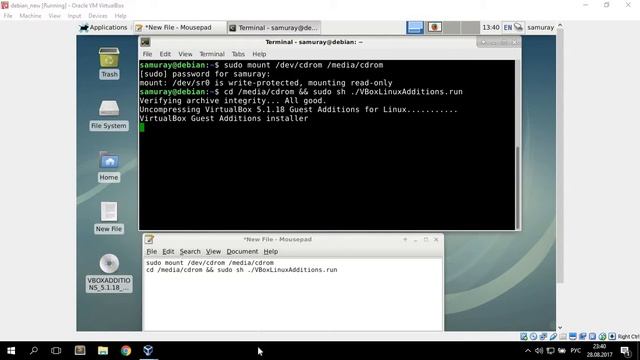640x360 pixels.
Task: Show hidden Windows tray icons
Action: coord(528,351)
